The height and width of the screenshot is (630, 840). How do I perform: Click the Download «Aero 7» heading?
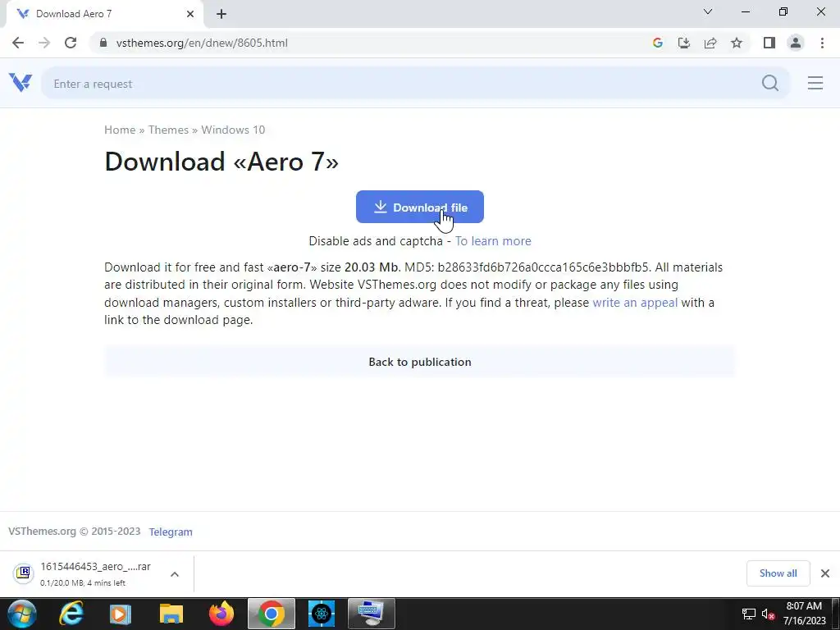221,162
